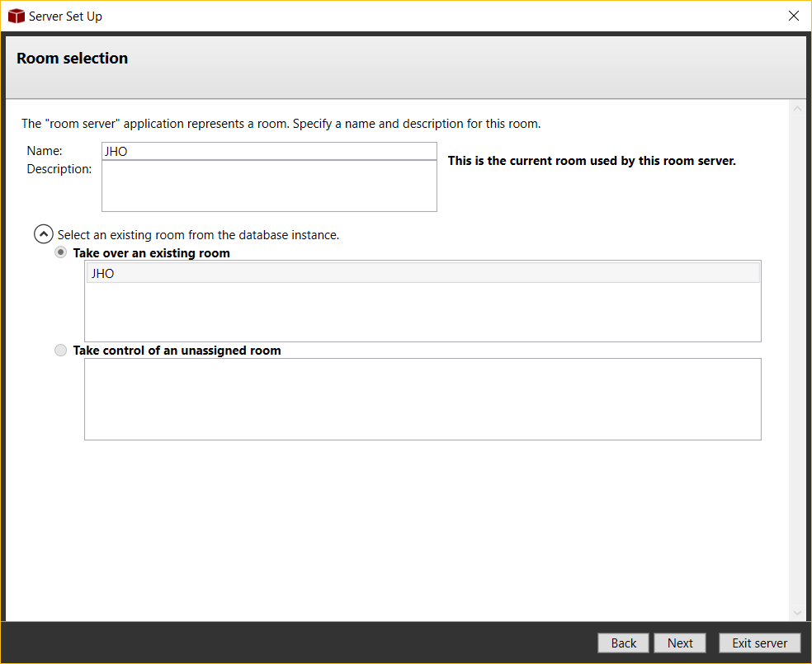Click the scrollbar down arrow

[x=797, y=613]
